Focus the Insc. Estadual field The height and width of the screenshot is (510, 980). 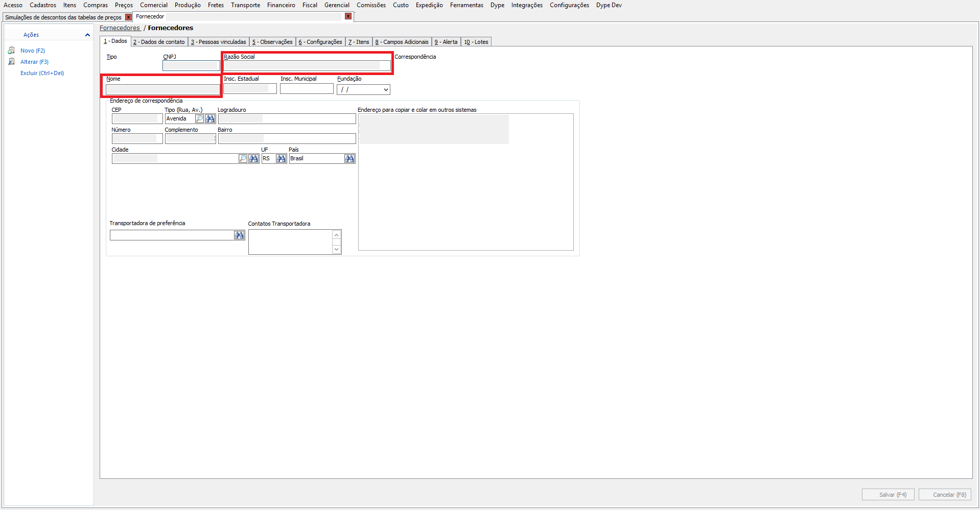point(250,89)
